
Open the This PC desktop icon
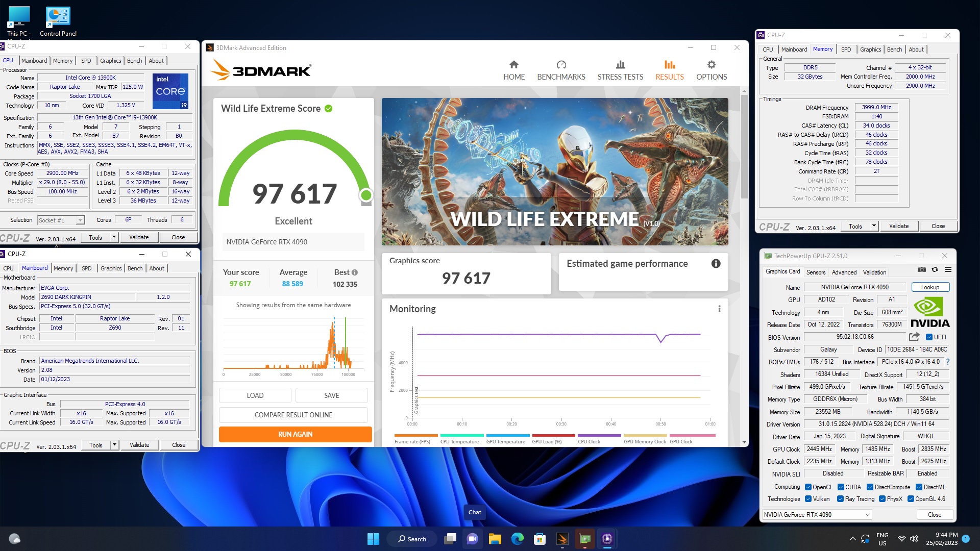tap(19, 21)
